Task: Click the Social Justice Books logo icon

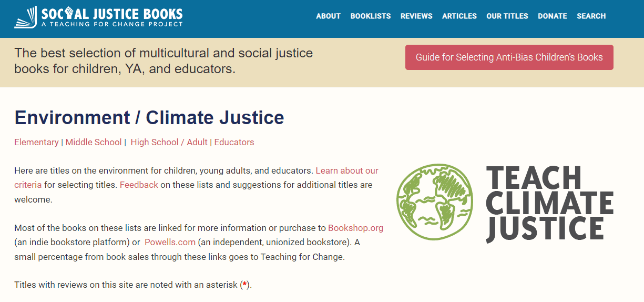Action: tap(26, 17)
